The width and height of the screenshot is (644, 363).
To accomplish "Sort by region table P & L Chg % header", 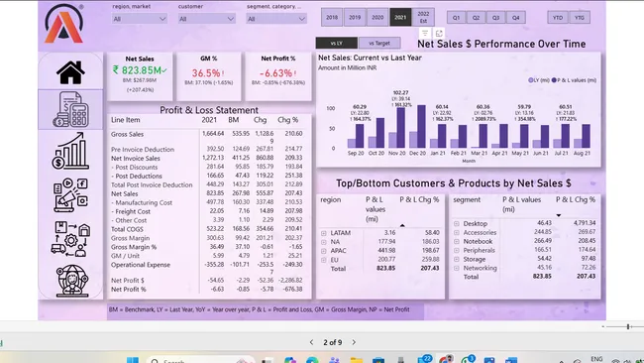I will pyautogui.click(x=419, y=199).
